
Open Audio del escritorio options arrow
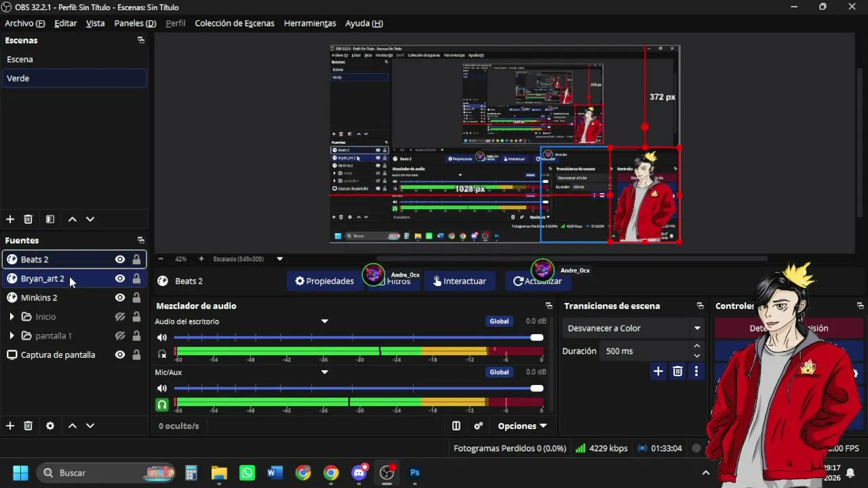point(324,321)
